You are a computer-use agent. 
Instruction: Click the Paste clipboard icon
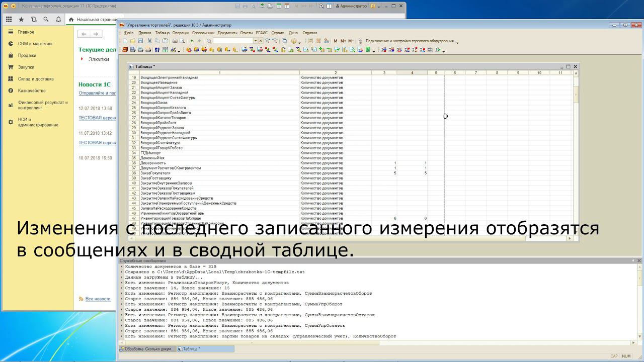165,41
